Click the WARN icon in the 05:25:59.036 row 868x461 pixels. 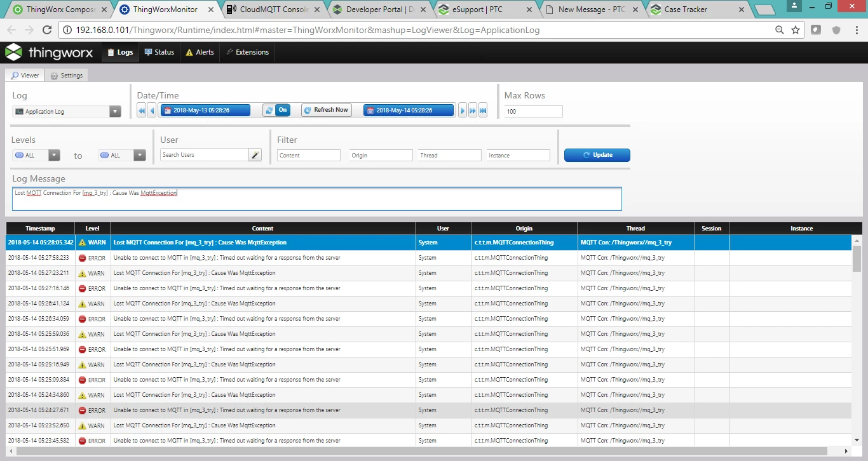click(x=82, y=334)
